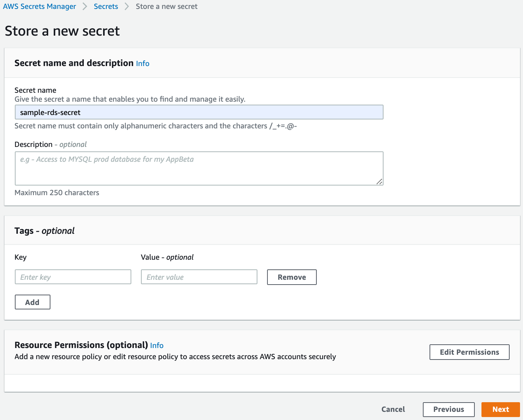The image size is (523, 420).
Task: Click the Info link beside Resource Permissions
Action: click(157, 345)
